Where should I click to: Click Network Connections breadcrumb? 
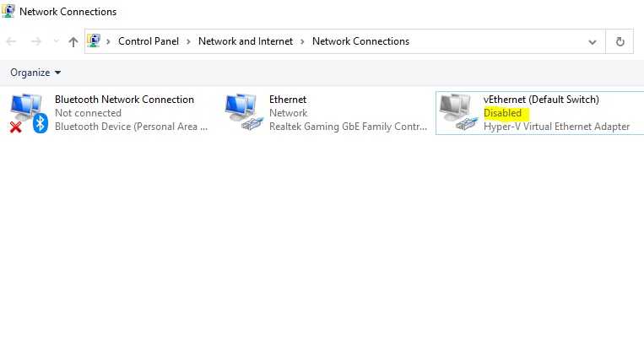tap(360, 41)
